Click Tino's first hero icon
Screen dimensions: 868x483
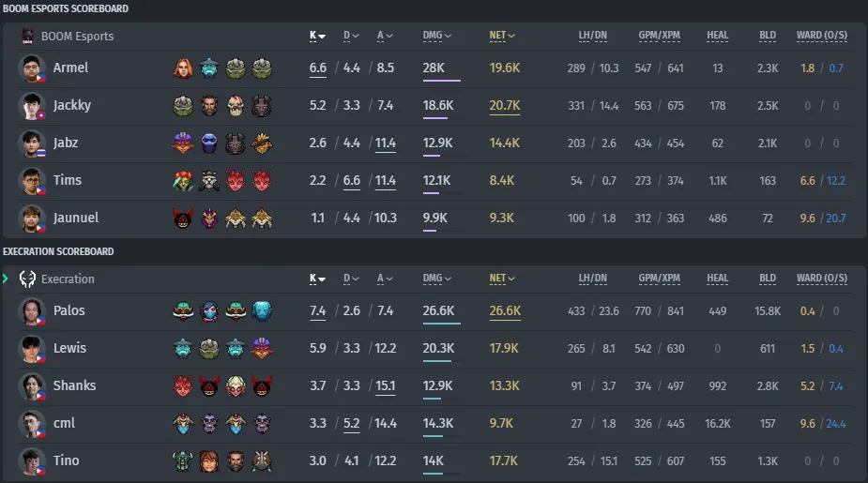tap(183, 461)
